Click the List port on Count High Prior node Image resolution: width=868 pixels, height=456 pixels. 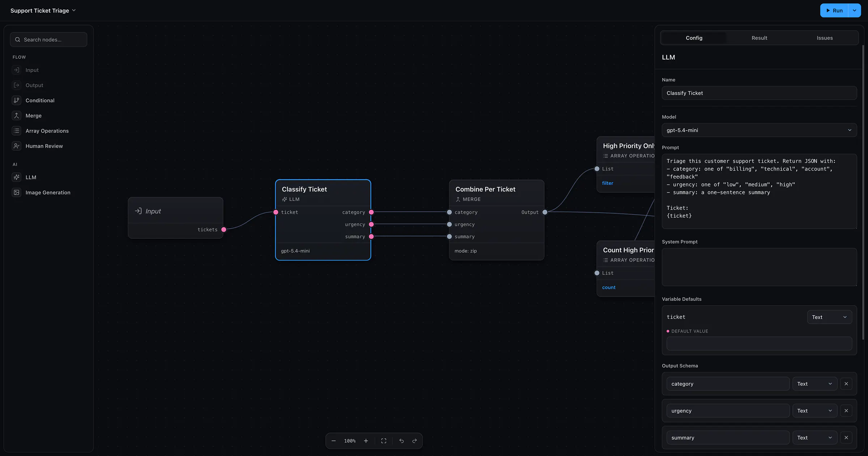[597, 273]
